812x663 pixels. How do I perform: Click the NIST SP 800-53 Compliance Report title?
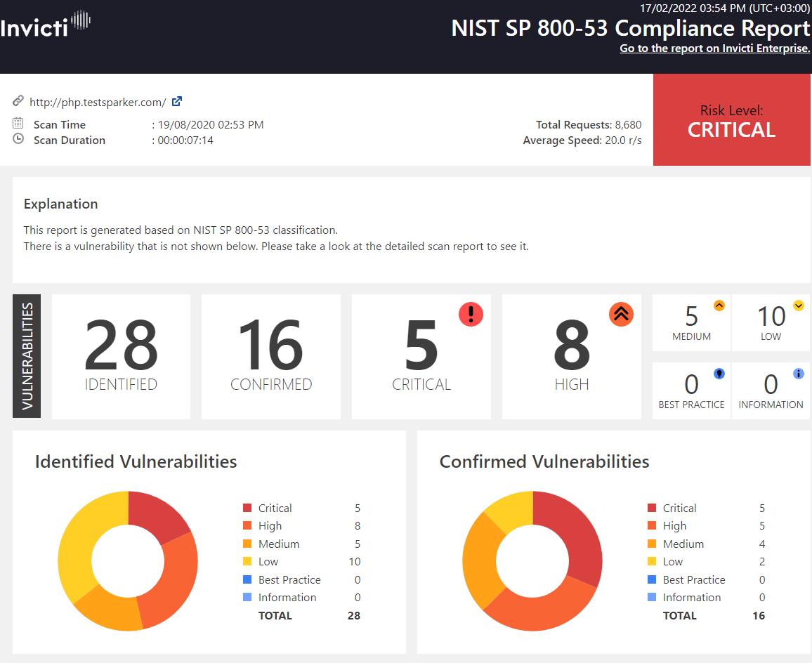click(630, 28)
